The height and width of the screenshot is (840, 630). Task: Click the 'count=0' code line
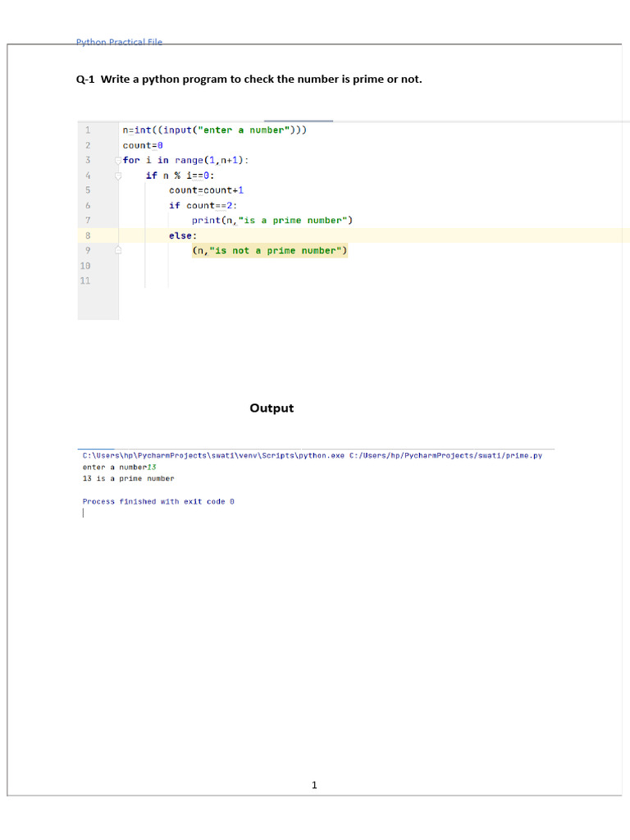pyautogui.click(x=143, y=145)
